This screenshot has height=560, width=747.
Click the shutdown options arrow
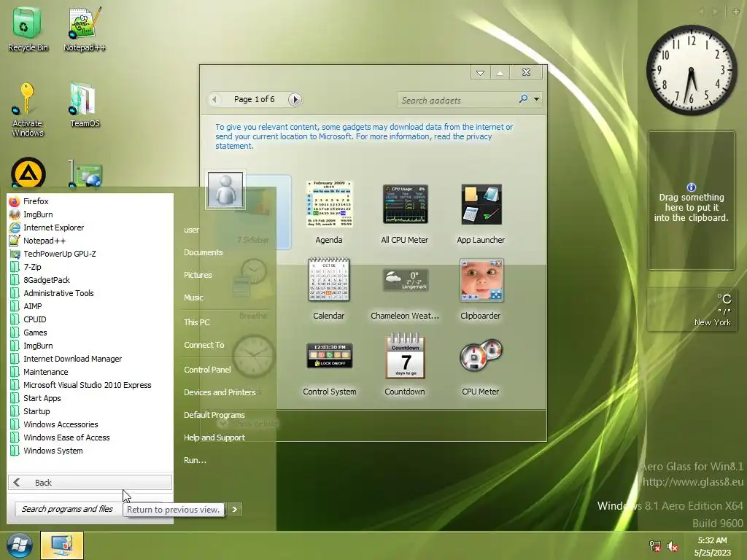234,509
